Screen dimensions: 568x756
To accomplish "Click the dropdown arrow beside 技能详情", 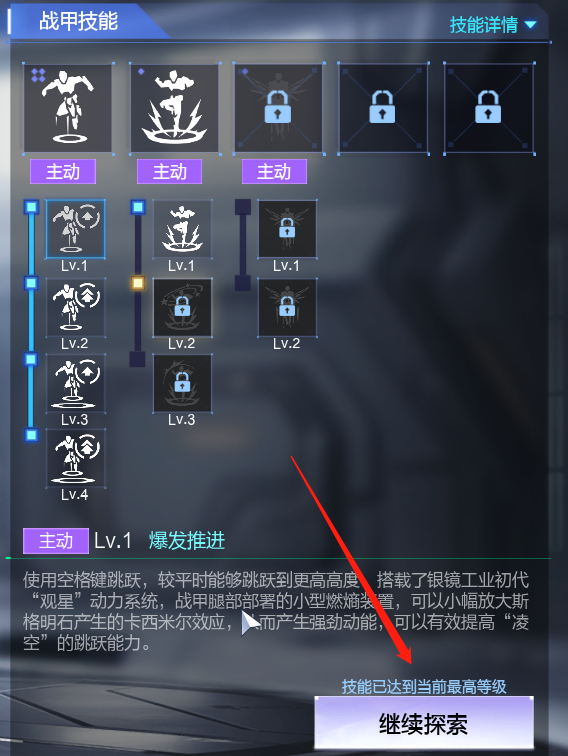I will 530,25.
